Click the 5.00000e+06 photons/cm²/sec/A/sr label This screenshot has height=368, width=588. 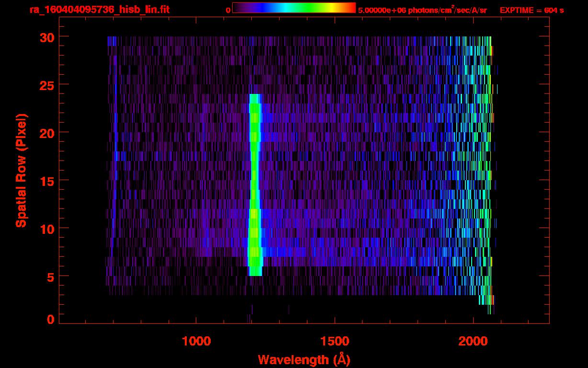(x=422, y=10)
